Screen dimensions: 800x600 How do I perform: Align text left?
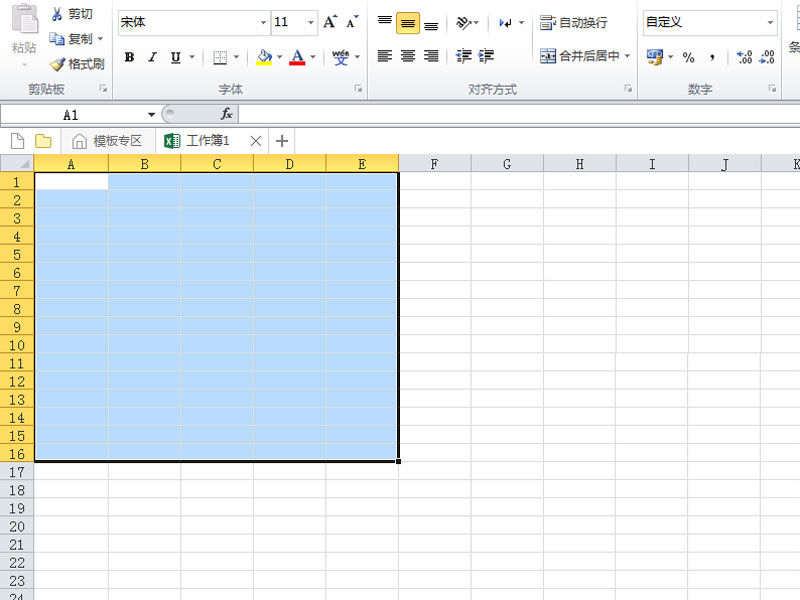[385, 56]
